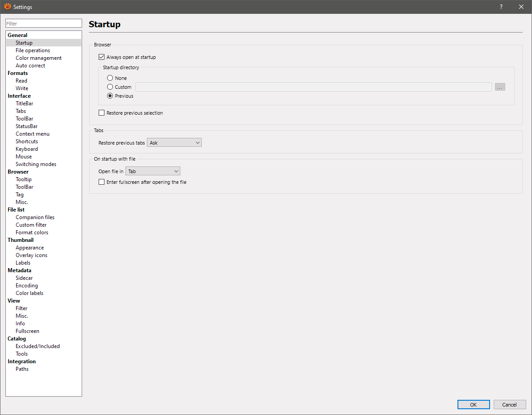Screen dimensions: 532x415
Task: Open Tooltip settings under Browser
Action: click(23, 179)
